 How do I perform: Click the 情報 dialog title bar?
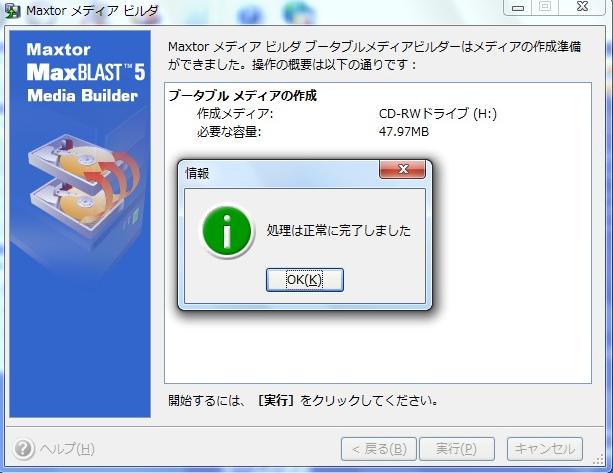tap(281, 174)
